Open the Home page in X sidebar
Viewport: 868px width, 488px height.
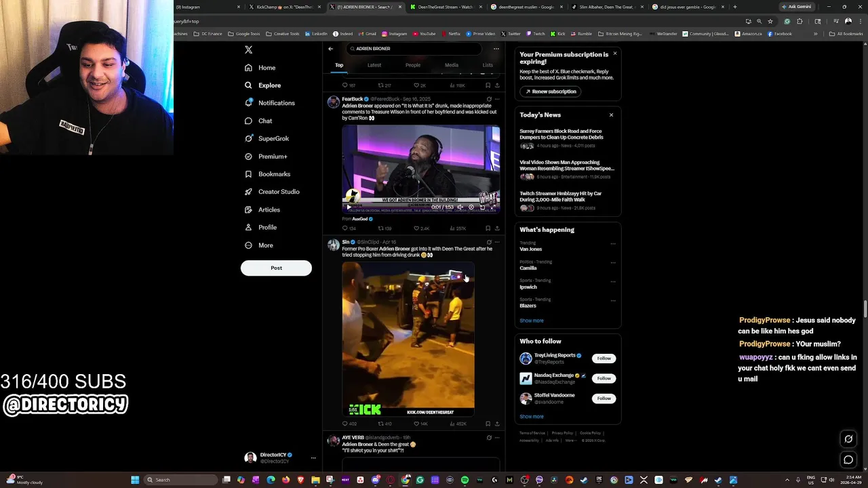[x=260, y=68]
